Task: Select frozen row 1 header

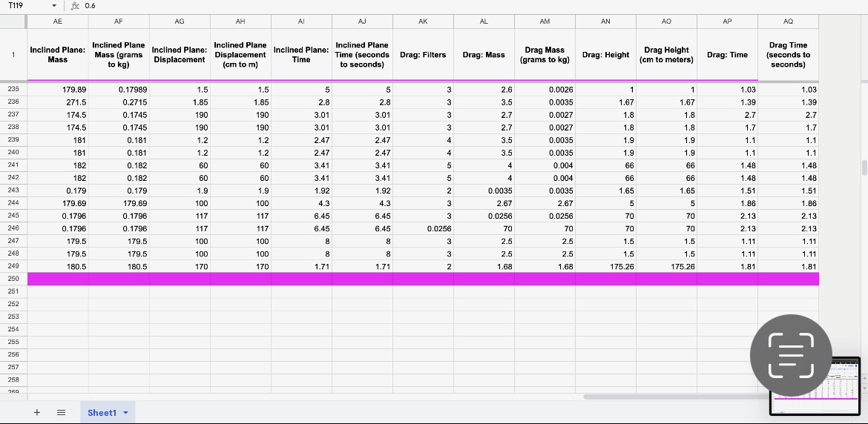Action: point(13,55)
